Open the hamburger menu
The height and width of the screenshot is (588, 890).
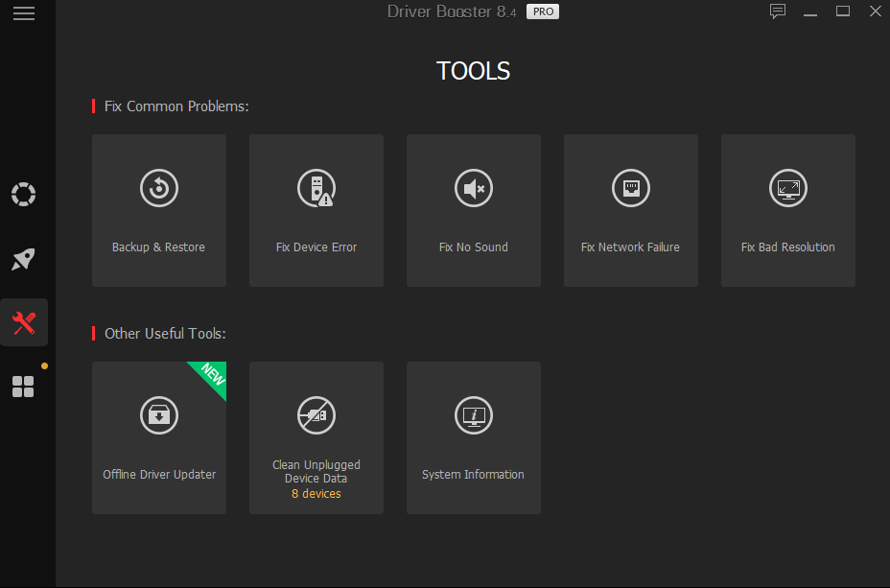point(24,13)
